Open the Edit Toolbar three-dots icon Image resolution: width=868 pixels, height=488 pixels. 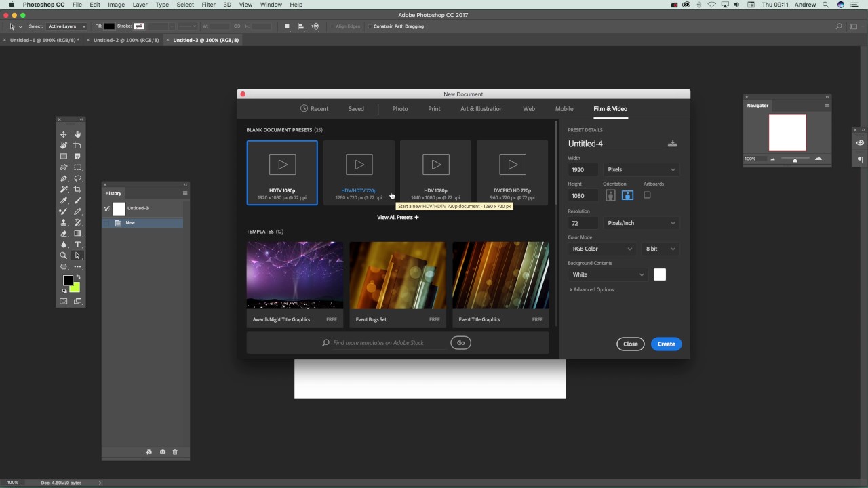tap(77, 266)
